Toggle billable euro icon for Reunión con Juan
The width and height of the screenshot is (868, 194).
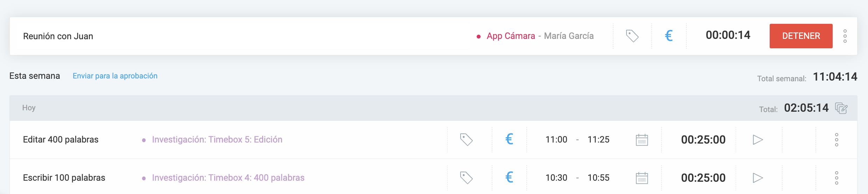pos(668,36)
